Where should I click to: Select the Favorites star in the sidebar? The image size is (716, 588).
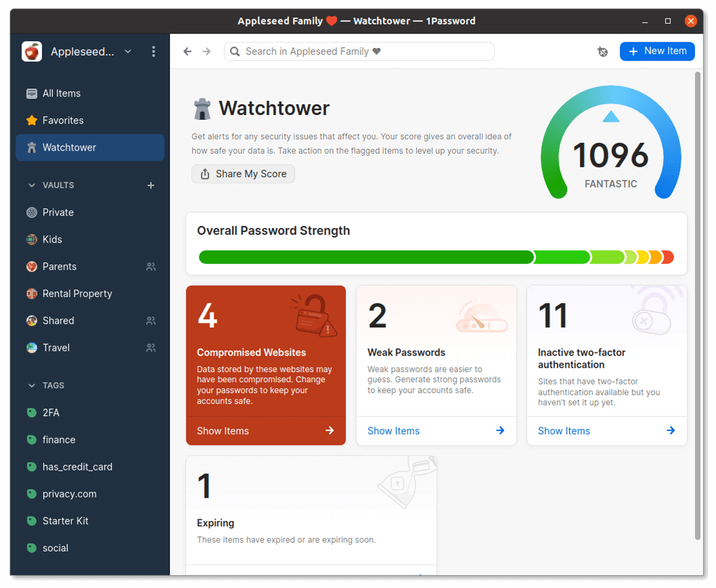click(x=31, y=120)
